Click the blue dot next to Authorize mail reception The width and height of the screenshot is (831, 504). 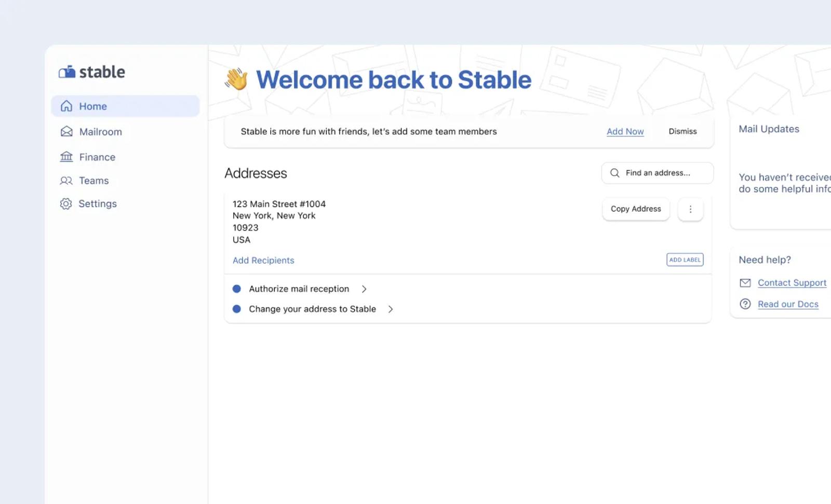pyautogui.click(x=237, y=289)
